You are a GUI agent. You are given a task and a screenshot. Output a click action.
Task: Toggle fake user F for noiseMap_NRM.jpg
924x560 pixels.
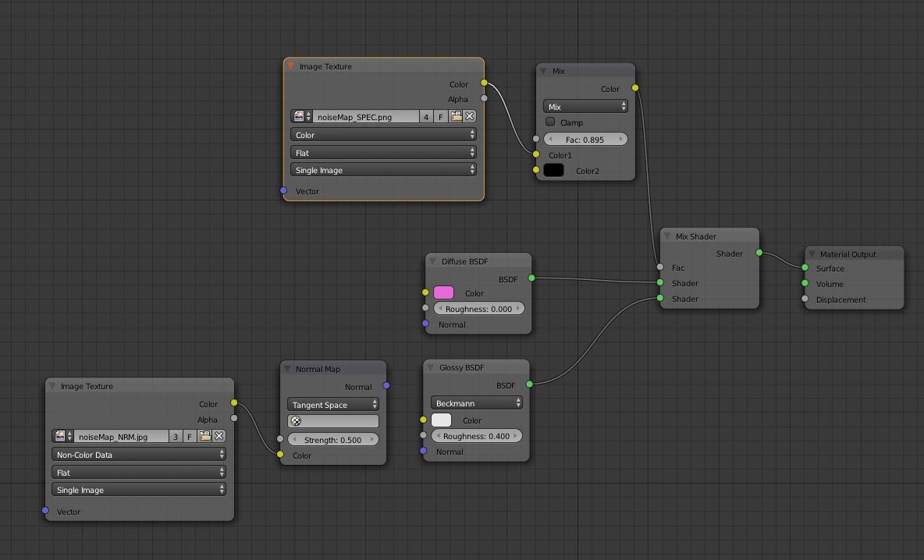(190, 436)
